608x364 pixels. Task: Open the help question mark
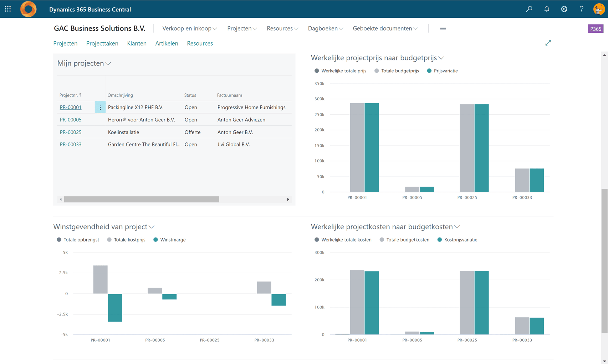(x=582, y=9)
